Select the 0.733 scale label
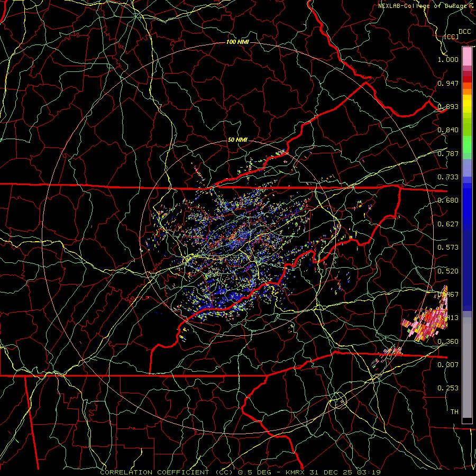Viewport: 476px width, 476px height. click(x=448, y=177)
